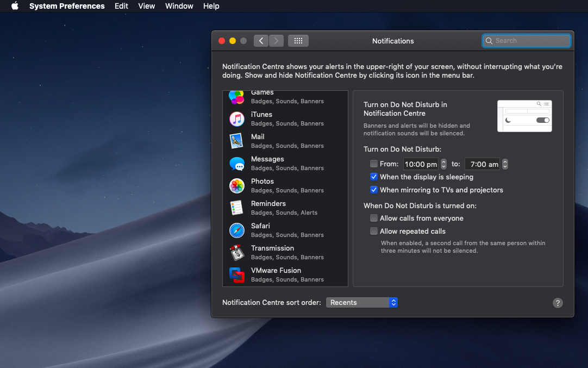Screen dimensions: 588x368
Task: Select Photos in the app list
Action: pos(285,186)
